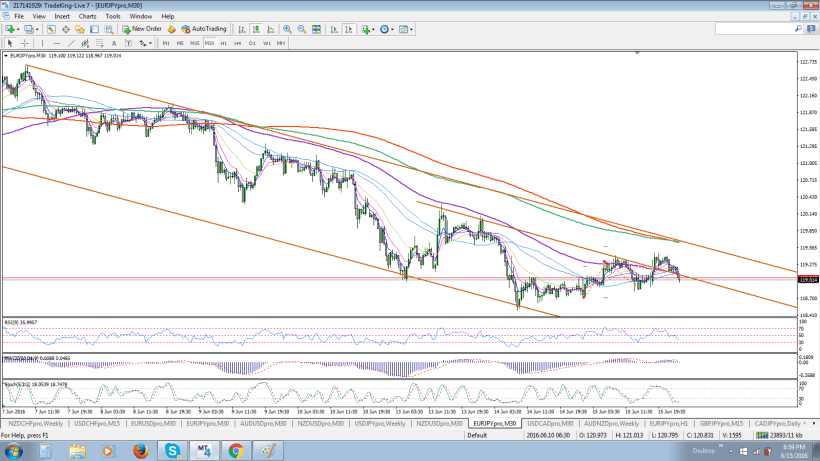Click the New Order button
This screenshot has height=461, width=820.
[x=142, y=29]
